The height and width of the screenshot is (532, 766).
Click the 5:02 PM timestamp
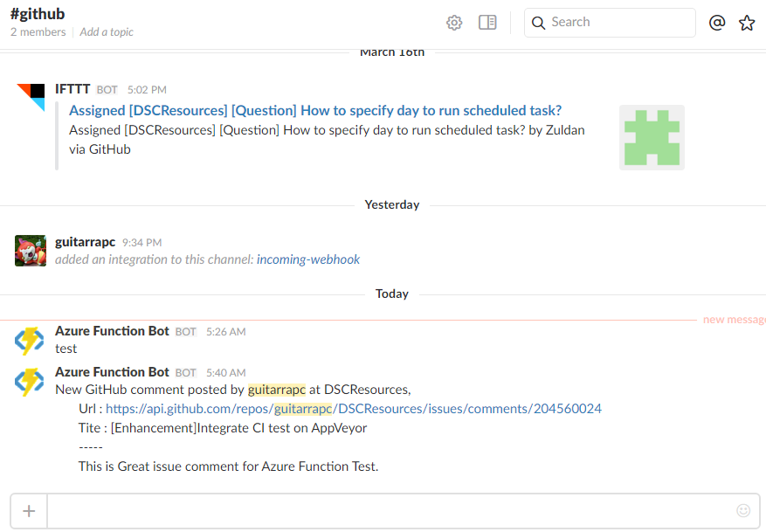coord(147,90)
